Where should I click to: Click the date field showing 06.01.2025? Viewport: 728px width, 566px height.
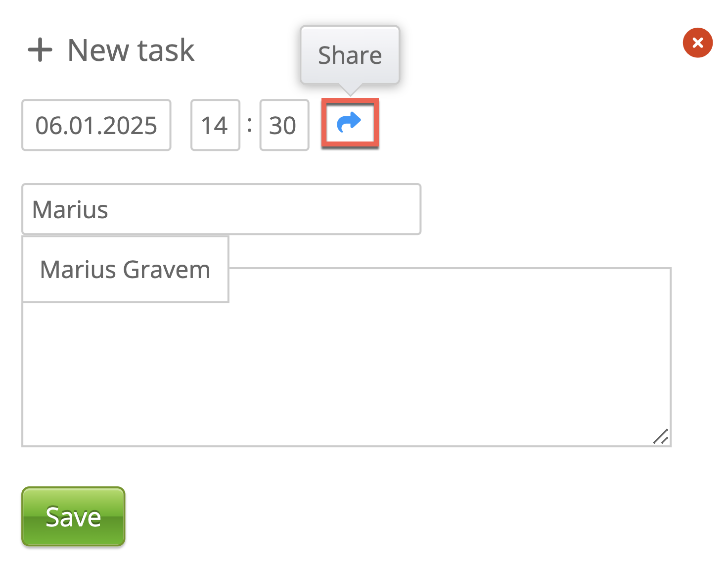pyautogui.click(x=96, y=125)
